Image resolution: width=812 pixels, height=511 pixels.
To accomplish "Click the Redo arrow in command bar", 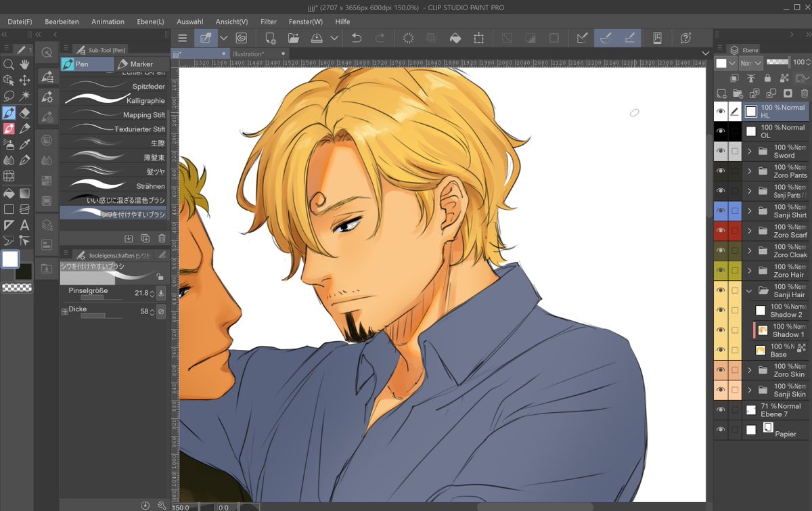I will click(380, 38).
